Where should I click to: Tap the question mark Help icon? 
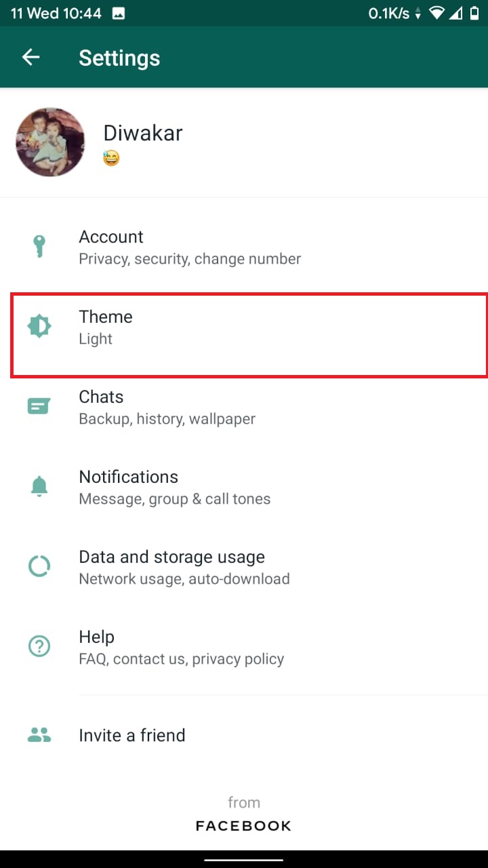tap(39, 646)
